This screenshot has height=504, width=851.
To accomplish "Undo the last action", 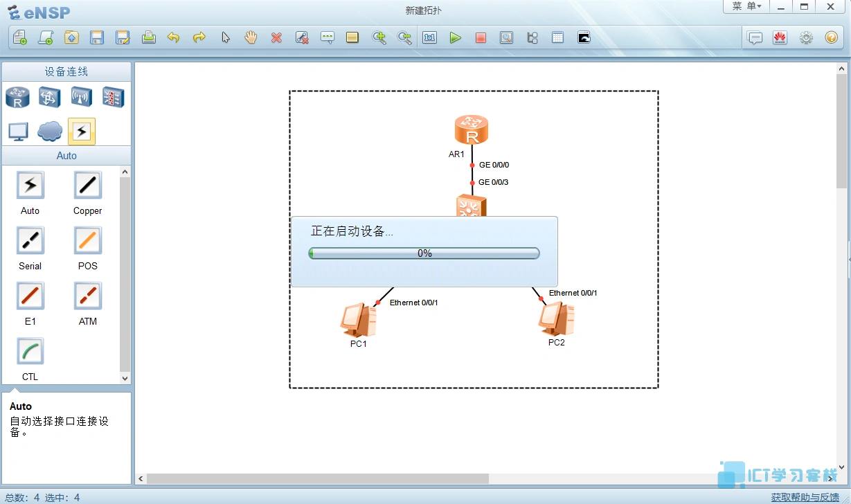I will [174, 37].
